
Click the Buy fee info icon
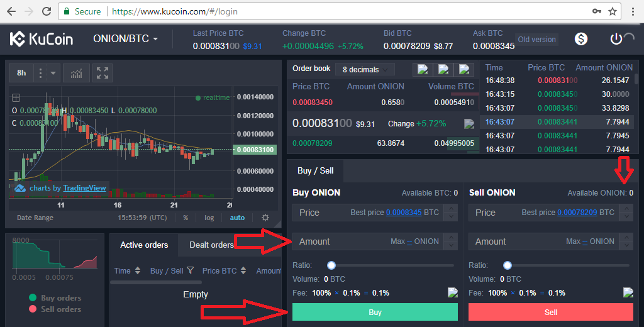tap(453, 292)
